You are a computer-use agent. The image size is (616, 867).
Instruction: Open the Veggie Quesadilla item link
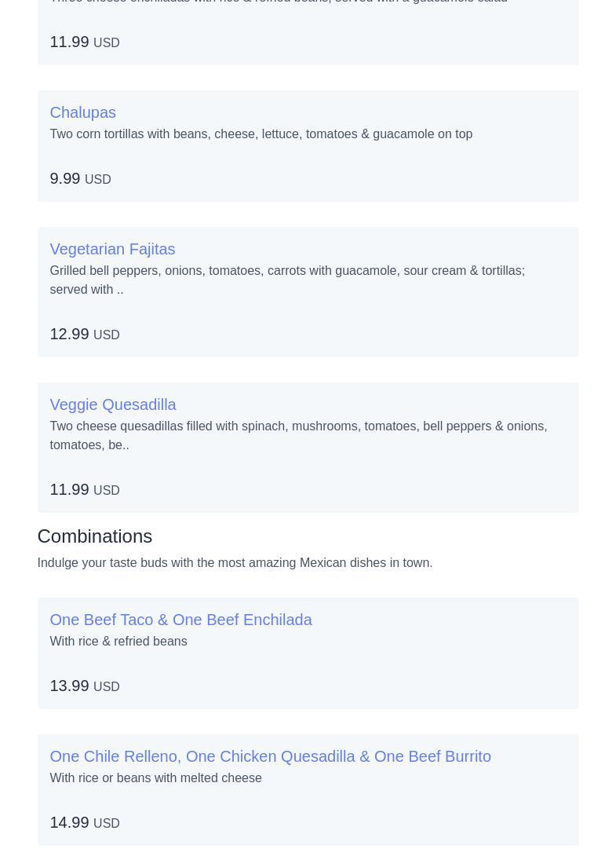pos(112,404)
